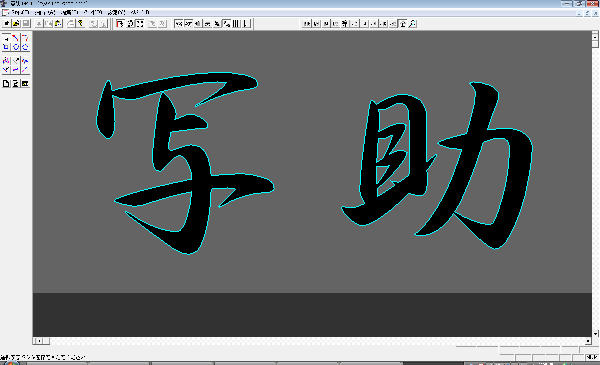Activate the red-edged pointer mode toolbar icon
Screen dimensions: 600x365
120,24
